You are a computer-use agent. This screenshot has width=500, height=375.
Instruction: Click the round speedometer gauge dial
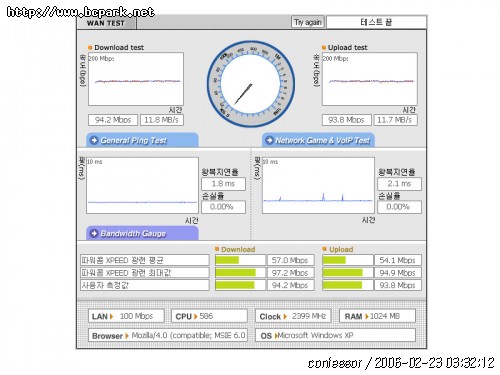[x=251, y=84]
